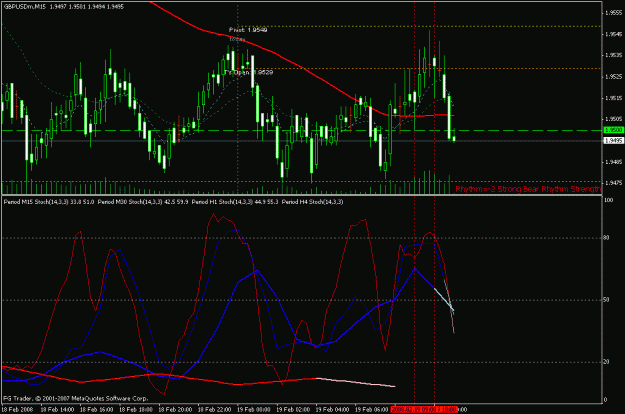The image size is (625, 414).
Task: Click the 1.9475 price scale value
Action: (613, 183)
